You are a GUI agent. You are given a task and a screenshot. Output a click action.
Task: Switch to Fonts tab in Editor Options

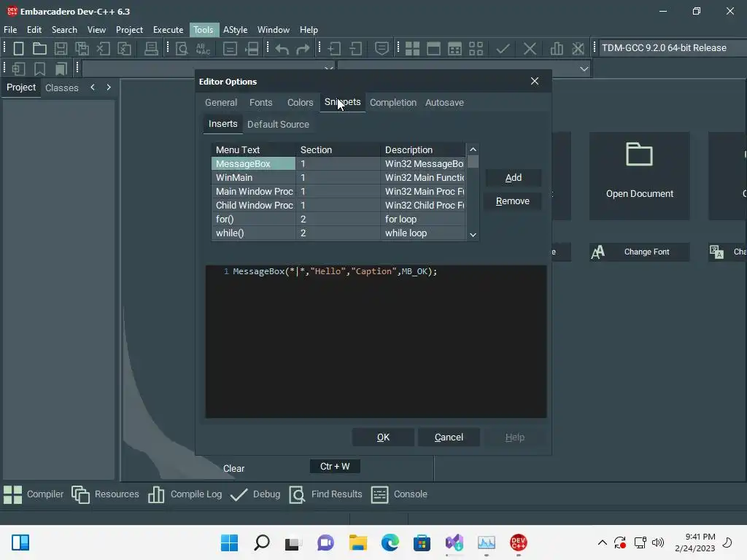coord(260,102)
